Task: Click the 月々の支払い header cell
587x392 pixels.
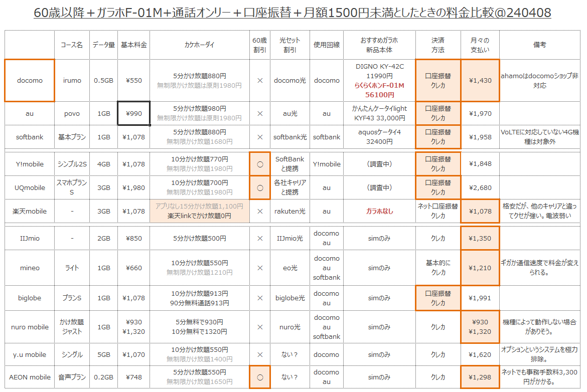Action: (480, 45)
